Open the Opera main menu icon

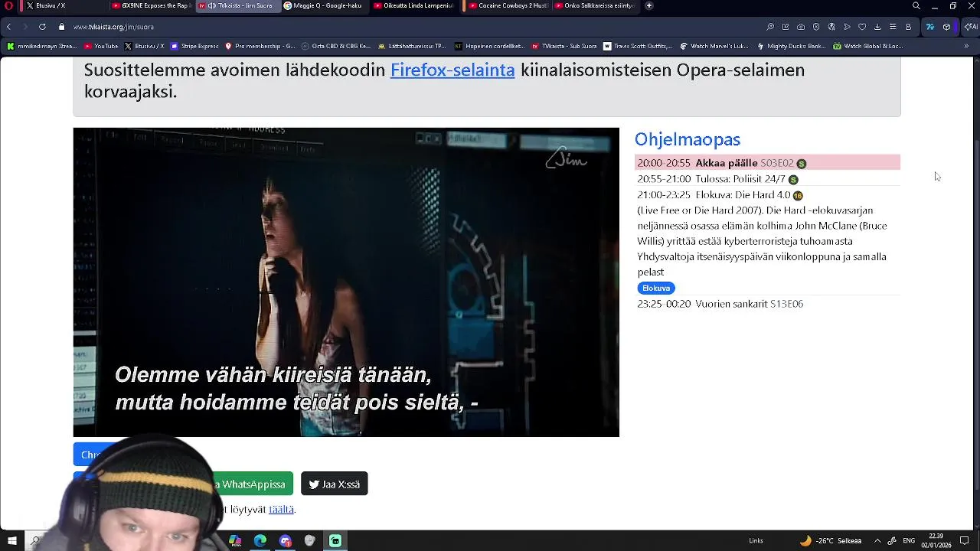click(x=9, y=5)
